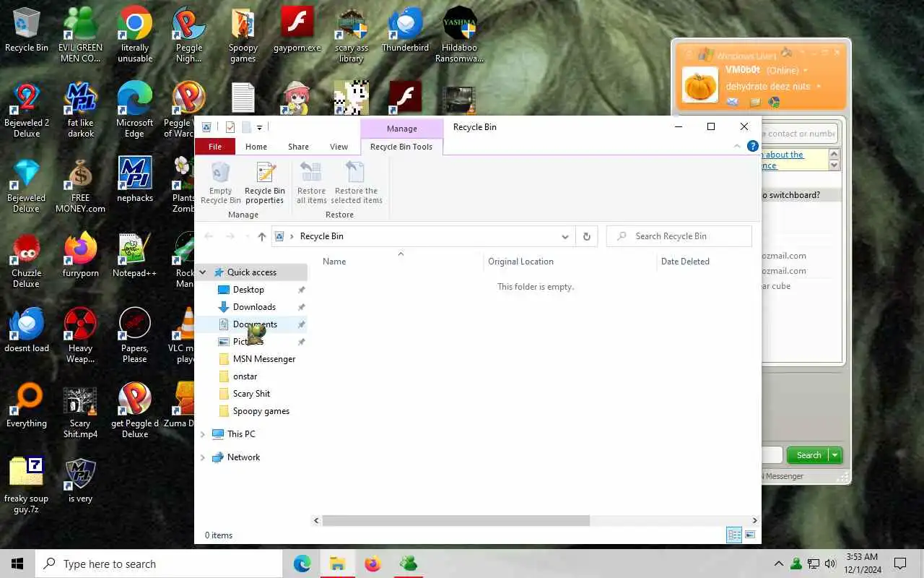
Task: Open the Windows Start button
Action: pos(17,564)
